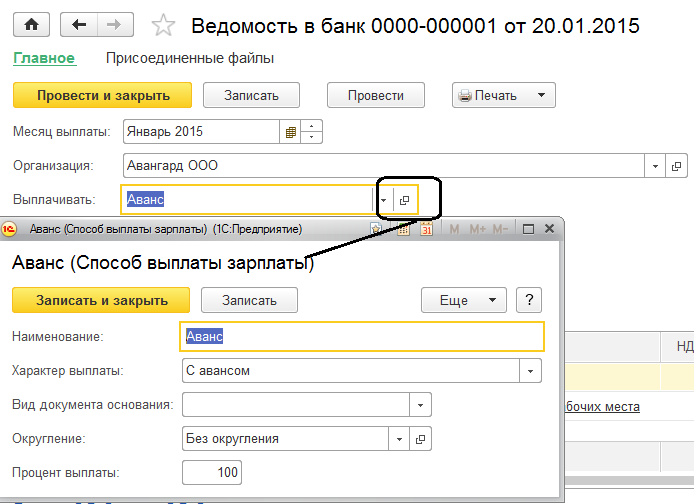694x504 pixels.
Task: Click the Выплачивать input field
Action: [x=247, y=200]
